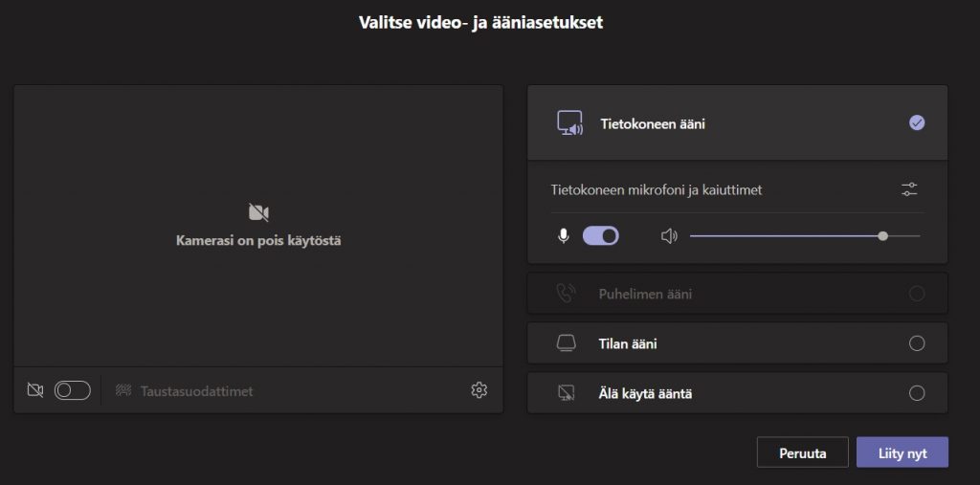Open device settings gear icon
The height and width of the screenshot is (485, 980).
pos(479,390)
